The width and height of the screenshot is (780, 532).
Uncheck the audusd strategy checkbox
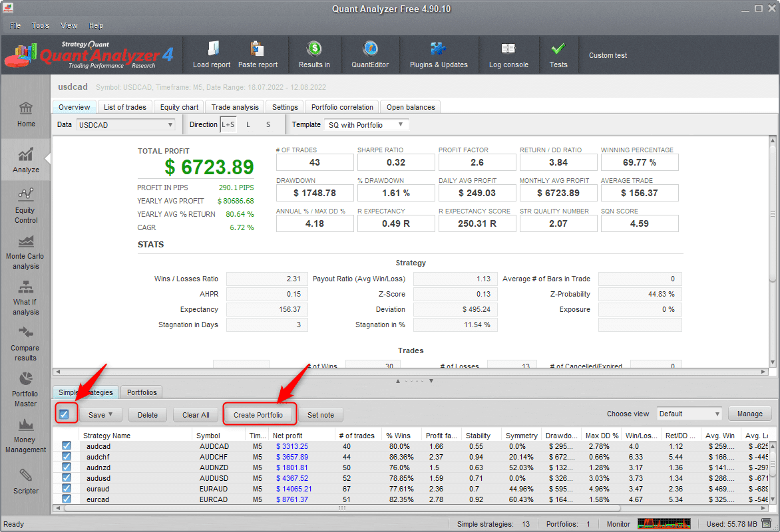[66, 478]
